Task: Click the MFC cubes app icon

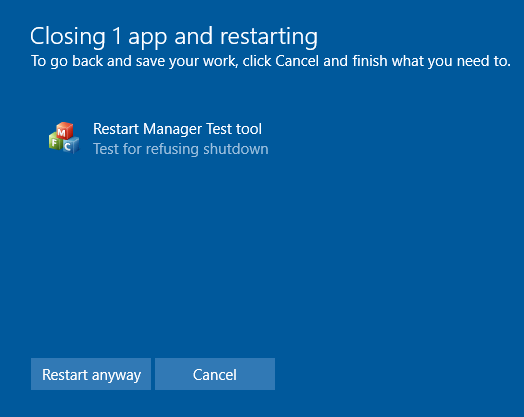Action: pos(64,138)
